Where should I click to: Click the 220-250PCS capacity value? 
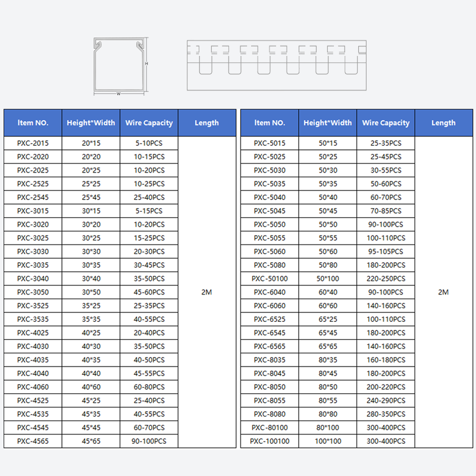pyautogui.click(x=386, y=278)
